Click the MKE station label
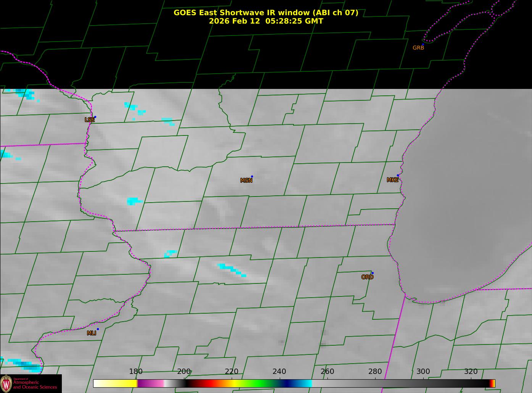The image size is (532, 393). tap(392, 180)
